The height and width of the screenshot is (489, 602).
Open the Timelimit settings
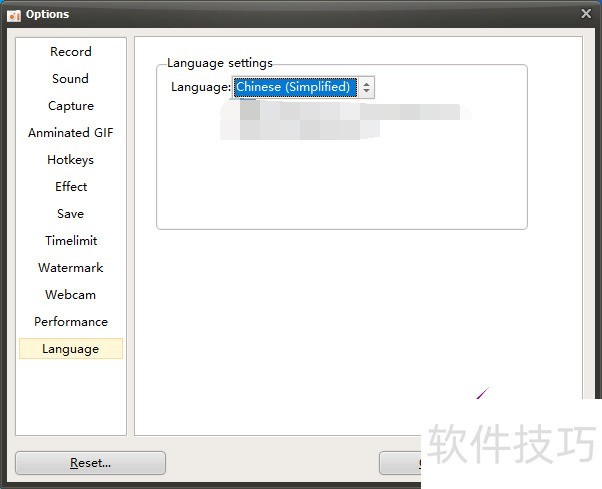(71, 241)
